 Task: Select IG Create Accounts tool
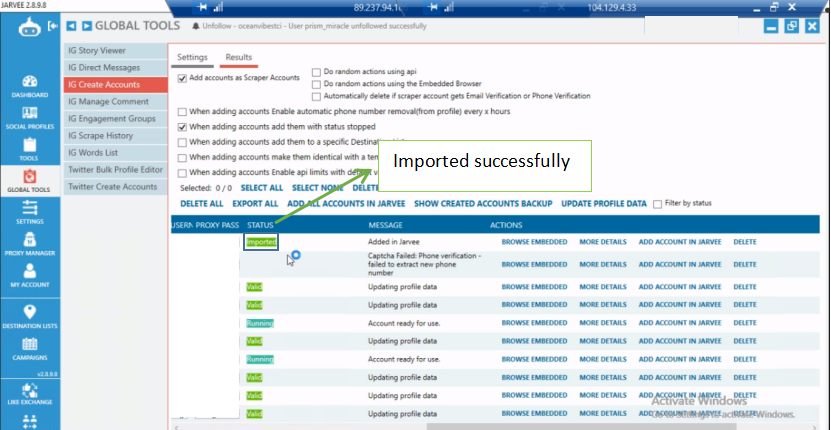coord(115,85)
